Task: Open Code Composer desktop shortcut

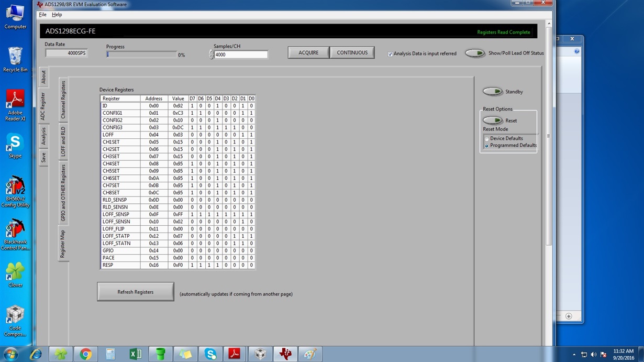Action: point(15,321)
